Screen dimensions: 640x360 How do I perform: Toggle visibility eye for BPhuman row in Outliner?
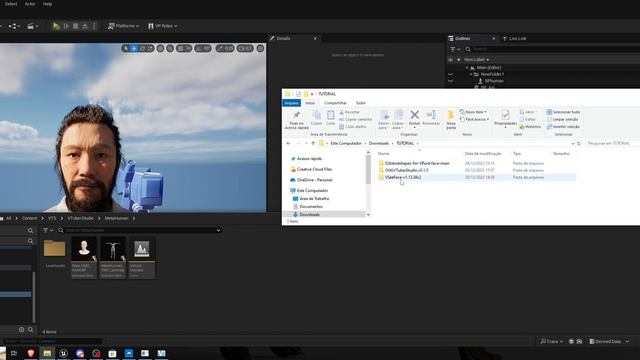coord(451,81)
